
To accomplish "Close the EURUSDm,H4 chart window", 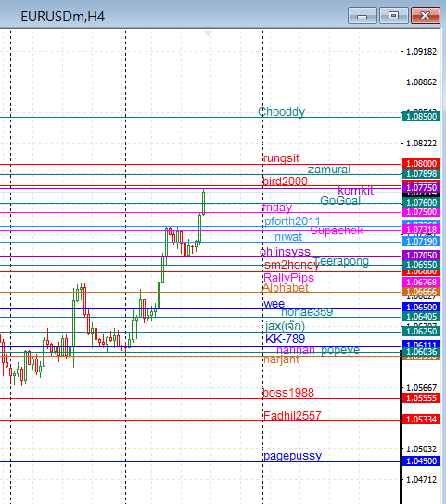I will coord(425,16).
